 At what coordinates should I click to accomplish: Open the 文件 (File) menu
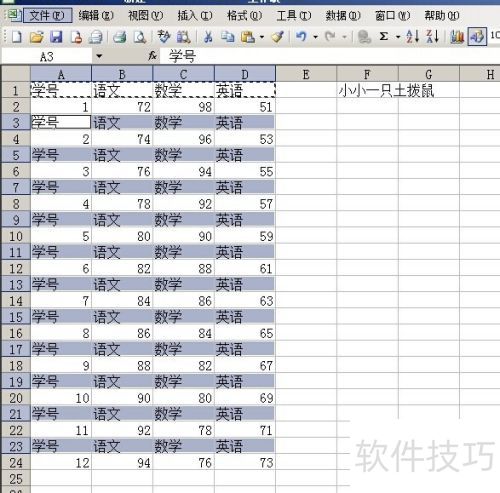[x=47, y=15]
